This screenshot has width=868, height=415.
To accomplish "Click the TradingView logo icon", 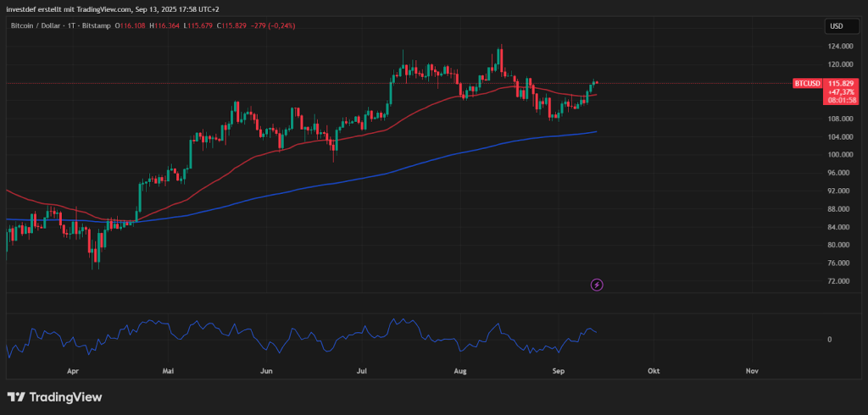I will coord(16,396).
